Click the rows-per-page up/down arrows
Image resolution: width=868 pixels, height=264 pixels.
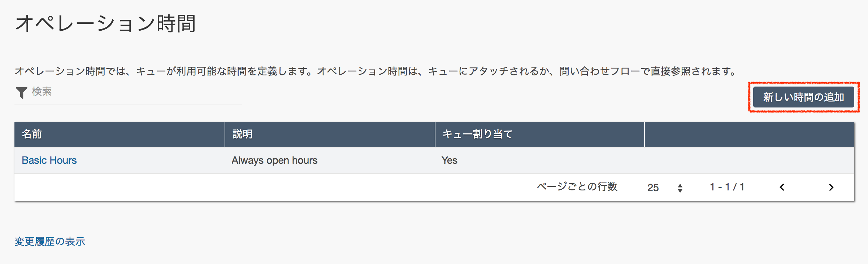pos(680,188)
